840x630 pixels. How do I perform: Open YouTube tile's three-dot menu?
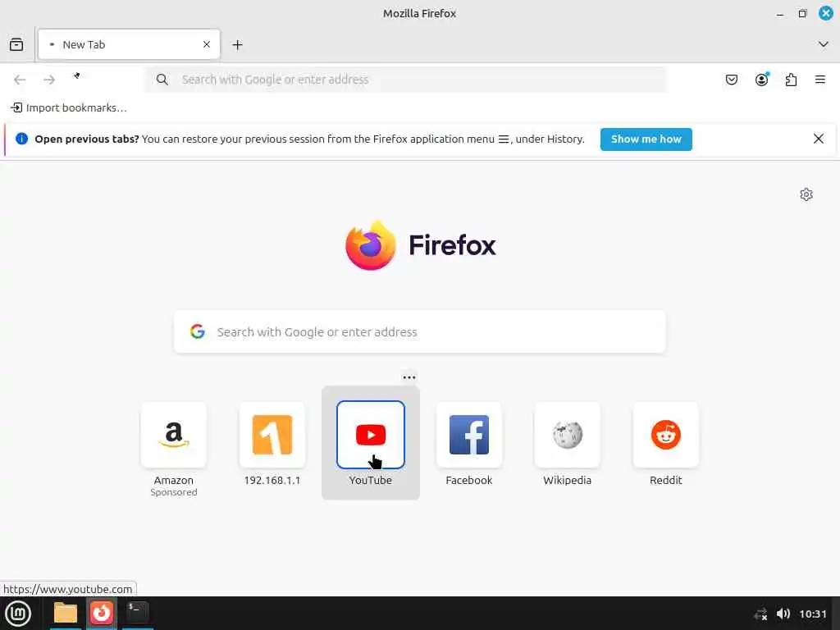(409, 377)
